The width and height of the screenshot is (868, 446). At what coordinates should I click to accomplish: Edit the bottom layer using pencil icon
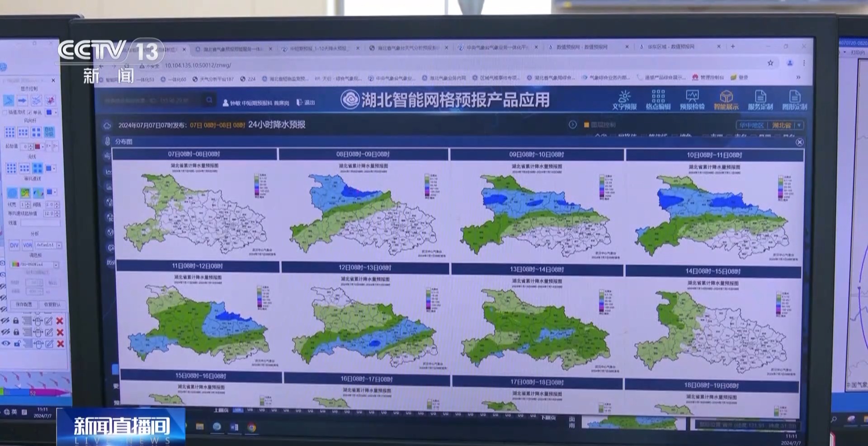[x=49, y=344]
